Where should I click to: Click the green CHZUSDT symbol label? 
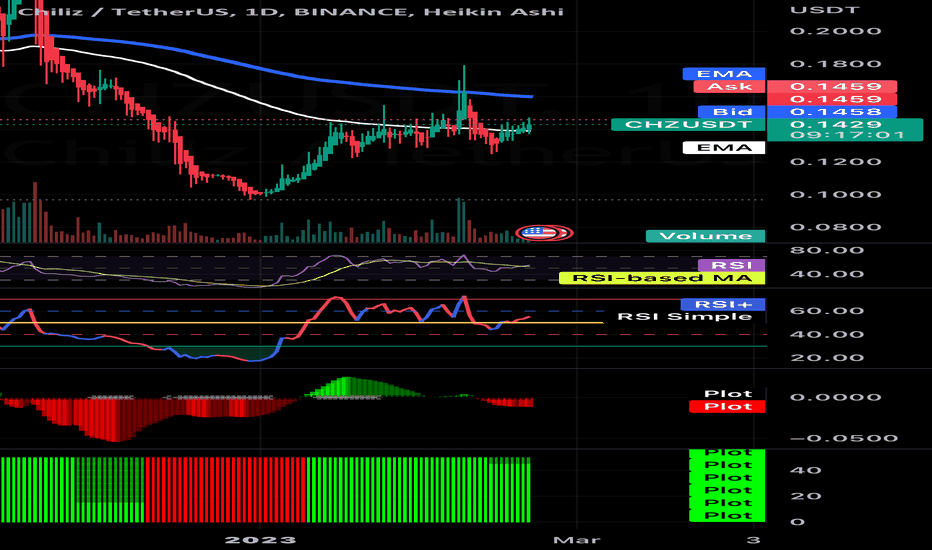(x=688, y=124)
